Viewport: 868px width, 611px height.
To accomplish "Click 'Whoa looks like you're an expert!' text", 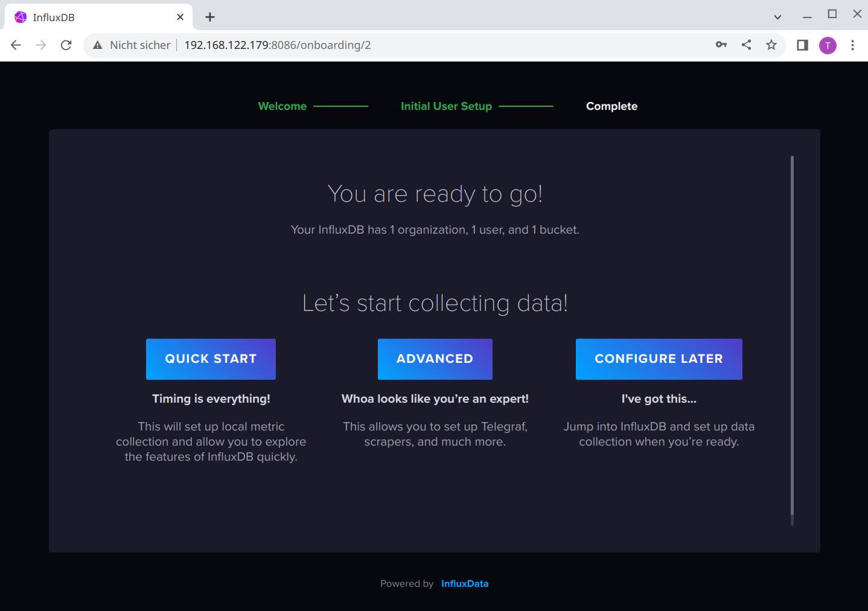I will [435, 399].
